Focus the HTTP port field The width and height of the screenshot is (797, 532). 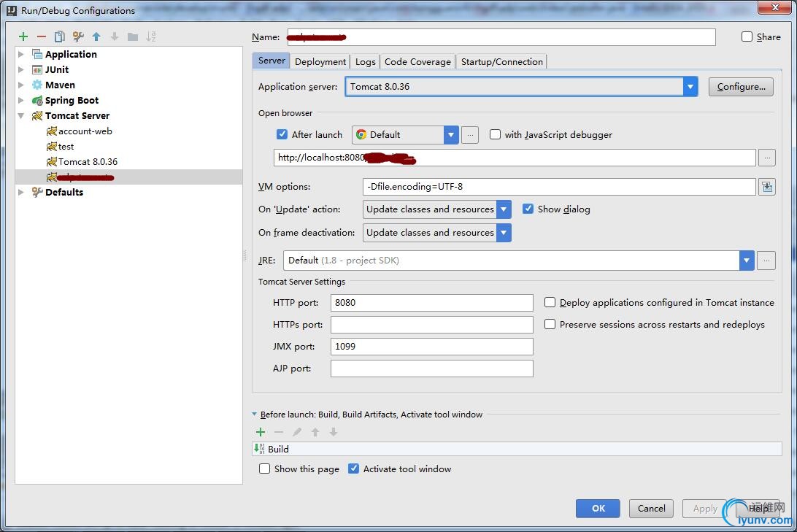pos(431,303)
